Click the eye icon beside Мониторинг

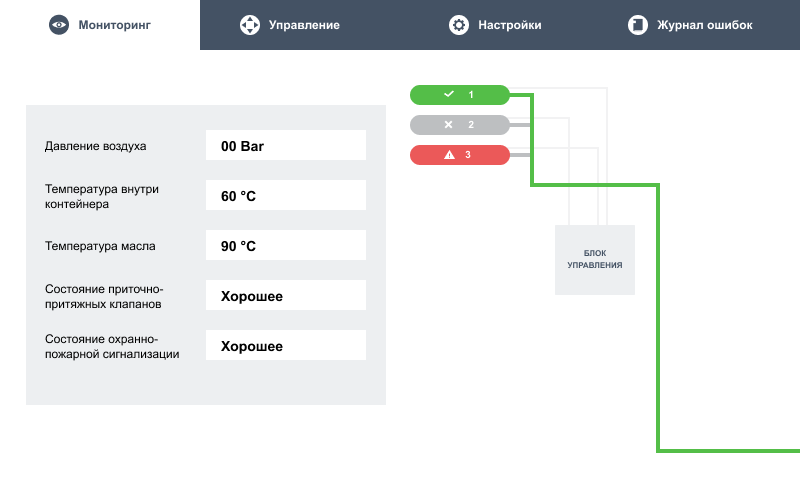(59, 25)
